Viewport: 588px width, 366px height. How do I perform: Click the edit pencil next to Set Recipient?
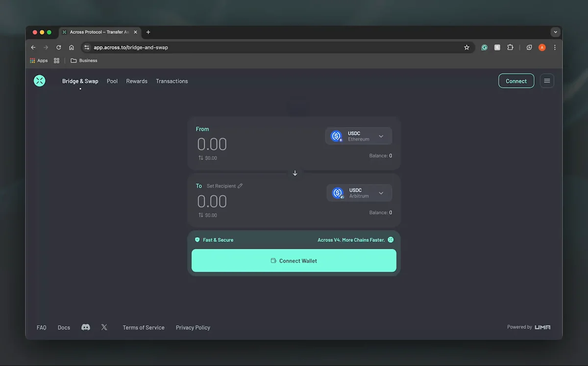[x=240, y=186]
